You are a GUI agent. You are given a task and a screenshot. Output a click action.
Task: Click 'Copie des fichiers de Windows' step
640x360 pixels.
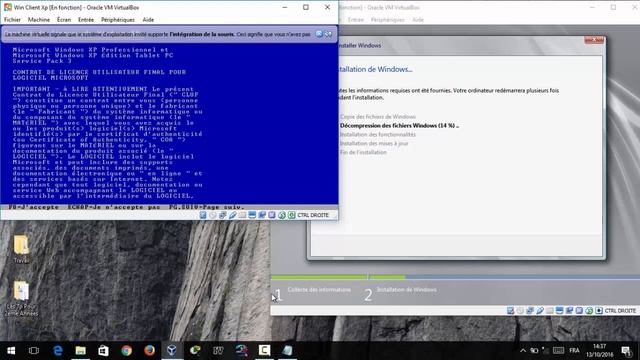(378, 117)
